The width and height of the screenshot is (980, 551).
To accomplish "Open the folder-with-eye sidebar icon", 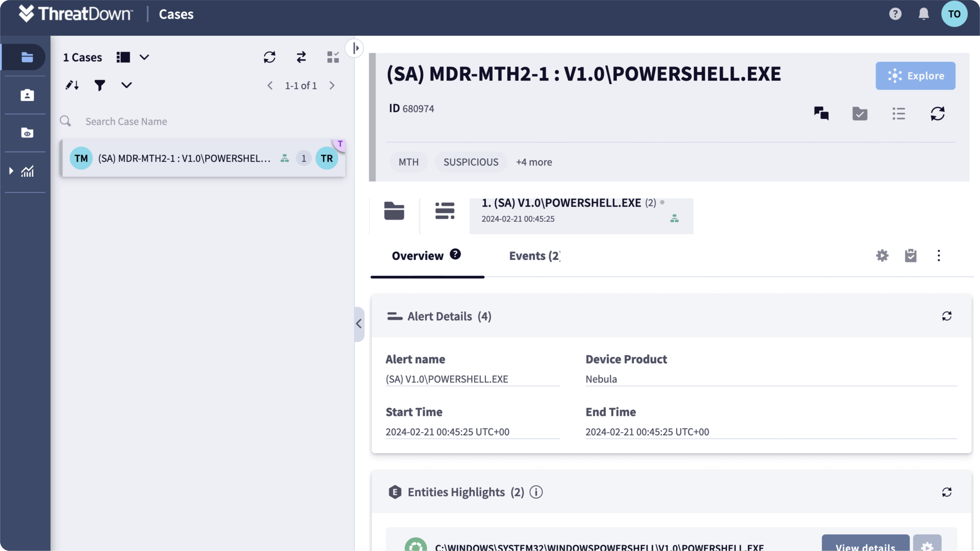I will pos(27,133).
